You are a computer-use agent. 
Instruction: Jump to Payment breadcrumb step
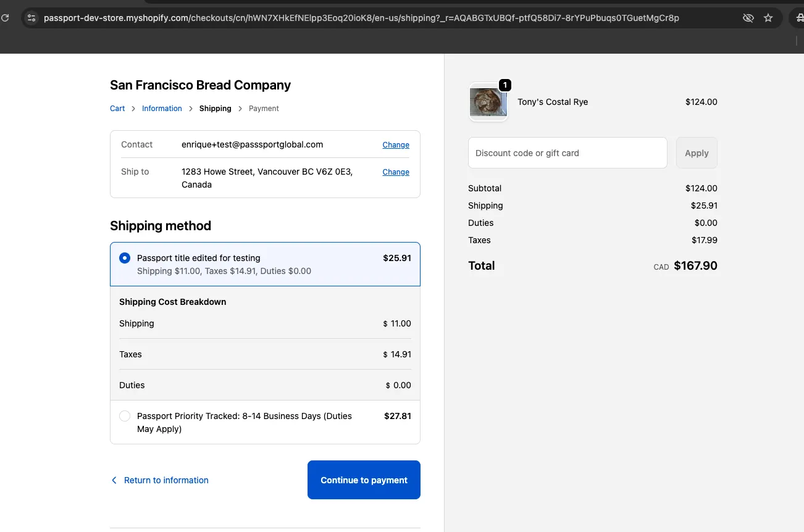(x=264, y=109)
